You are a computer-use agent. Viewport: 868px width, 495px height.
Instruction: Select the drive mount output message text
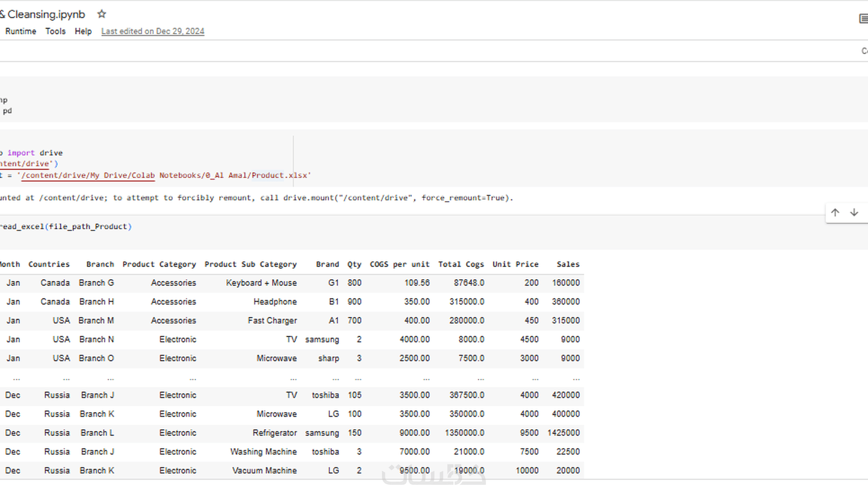point(256,197)
